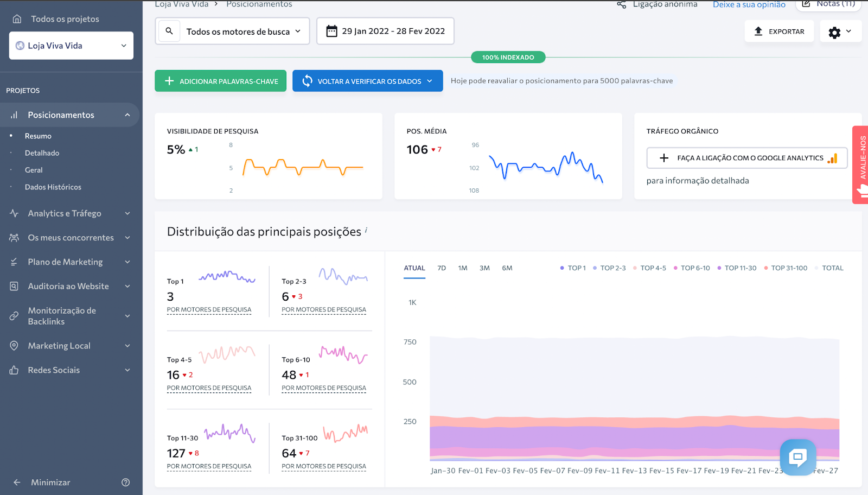Select the ATUAL chart tab
868x495 pixels.
pyautogui.click(x=414, y=268)
